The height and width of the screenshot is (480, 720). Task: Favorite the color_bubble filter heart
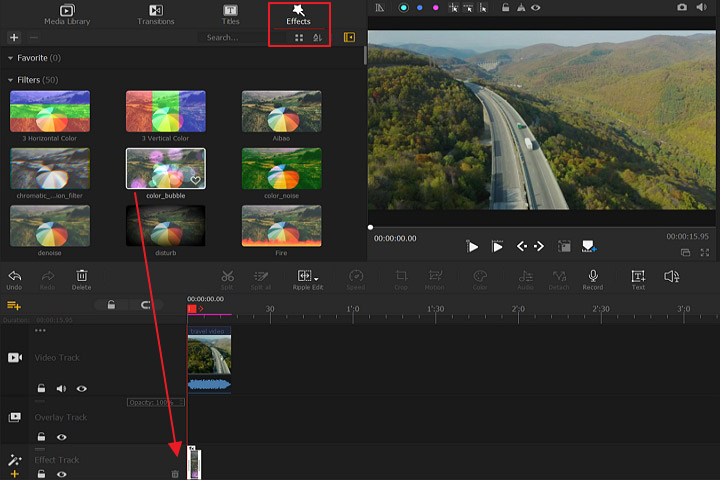click(x=196, y=180)
